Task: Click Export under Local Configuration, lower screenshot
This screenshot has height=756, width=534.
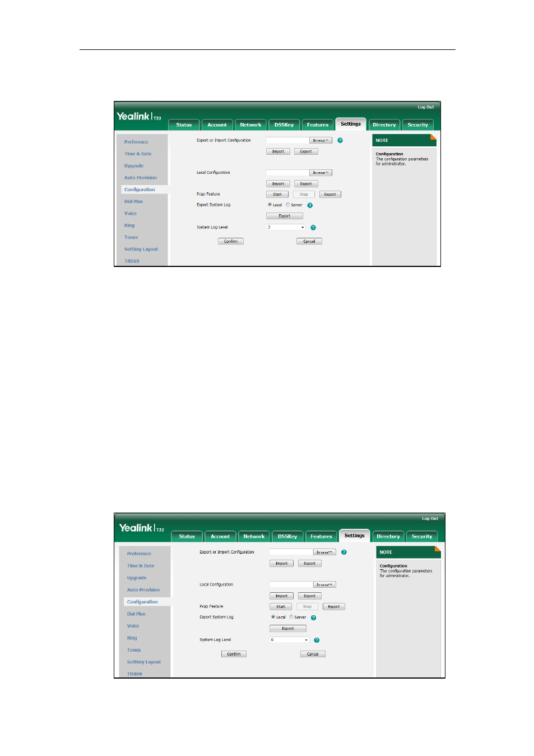Action: (310, 596)
